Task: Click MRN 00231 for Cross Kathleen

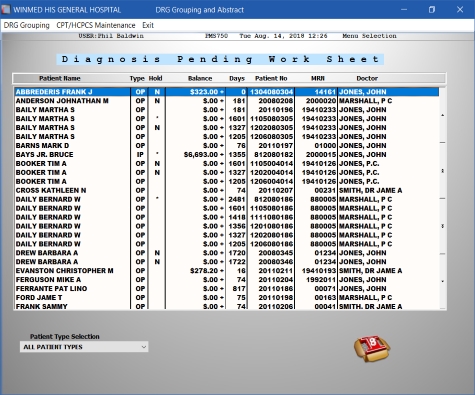Action: tap(325, 190)
